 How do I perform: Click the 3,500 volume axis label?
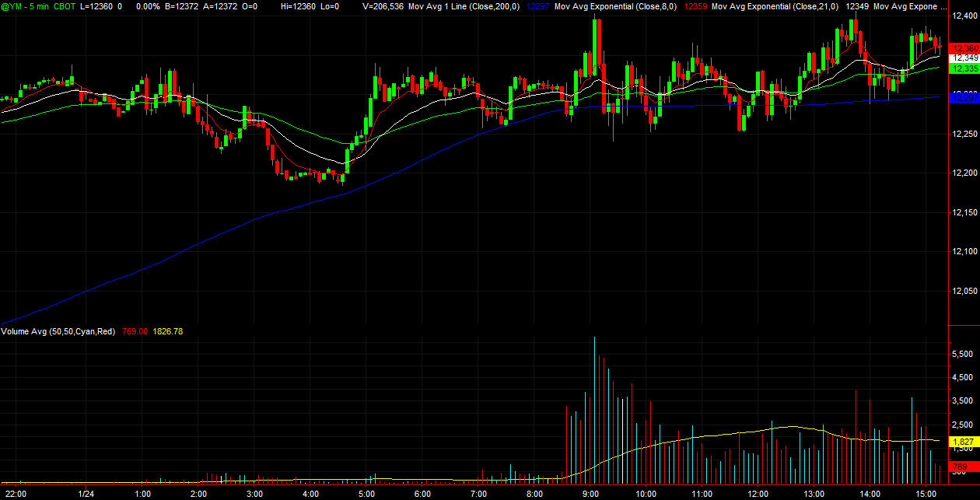click(x=964, y=400)
